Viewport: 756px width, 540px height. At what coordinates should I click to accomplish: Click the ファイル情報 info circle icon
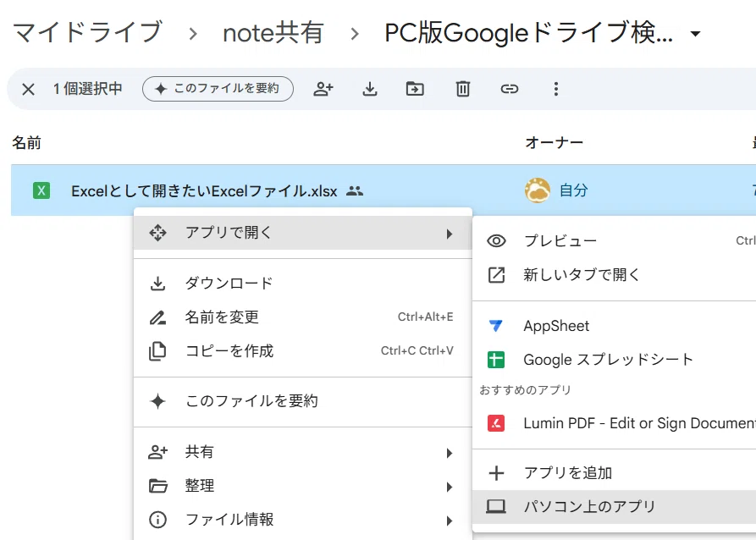(x=157, y=520)
